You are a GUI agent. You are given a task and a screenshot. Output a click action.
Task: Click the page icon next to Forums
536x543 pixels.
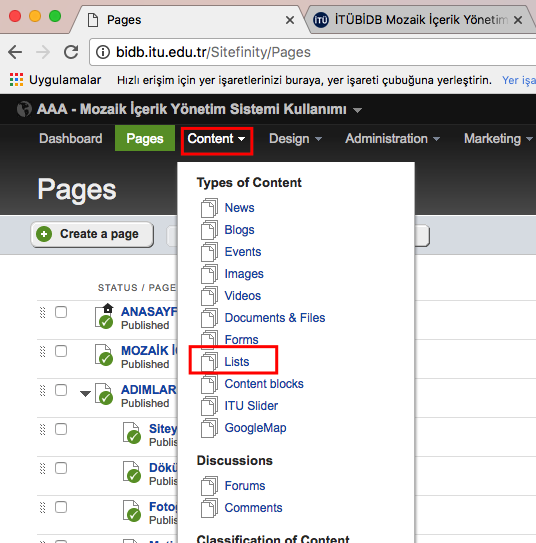[x=209, y=486]
